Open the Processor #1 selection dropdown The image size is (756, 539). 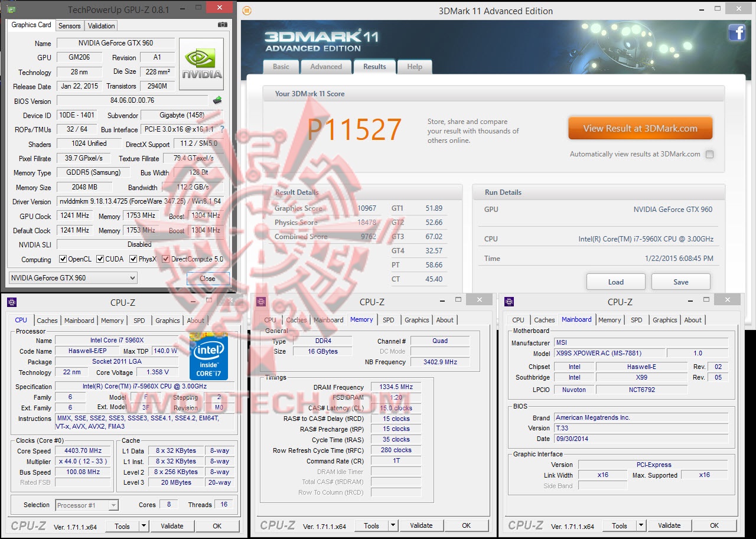tap(87, 505)
